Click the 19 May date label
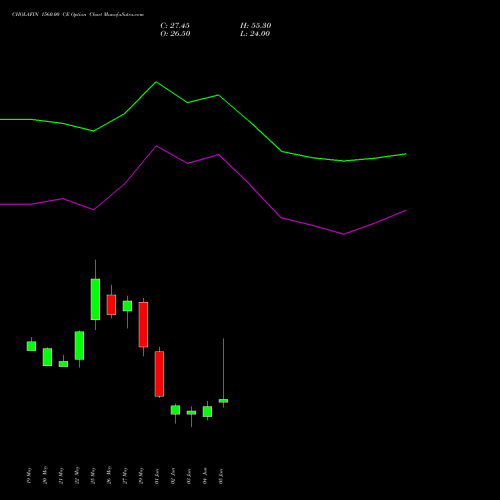 (x=29, y=475)
